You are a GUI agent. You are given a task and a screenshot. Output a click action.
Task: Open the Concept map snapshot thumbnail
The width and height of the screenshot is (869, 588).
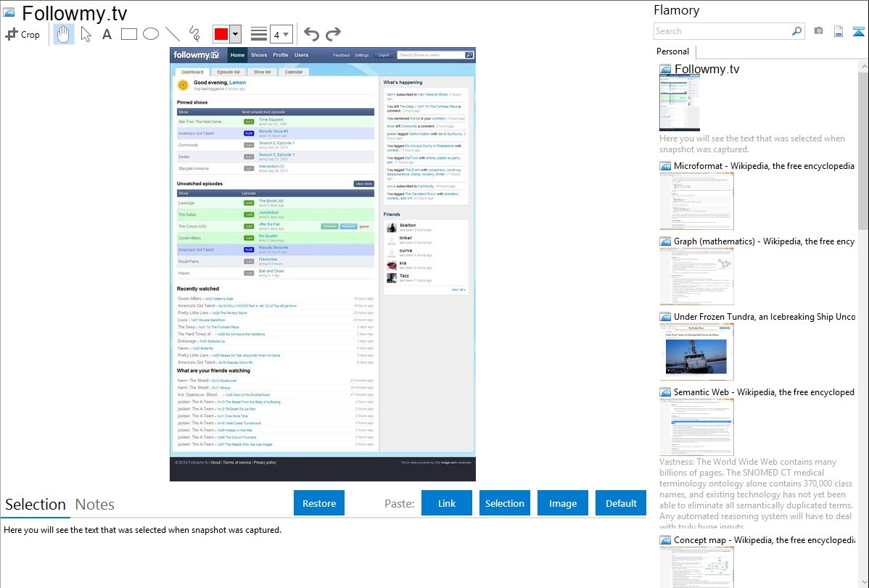[696, 567]
